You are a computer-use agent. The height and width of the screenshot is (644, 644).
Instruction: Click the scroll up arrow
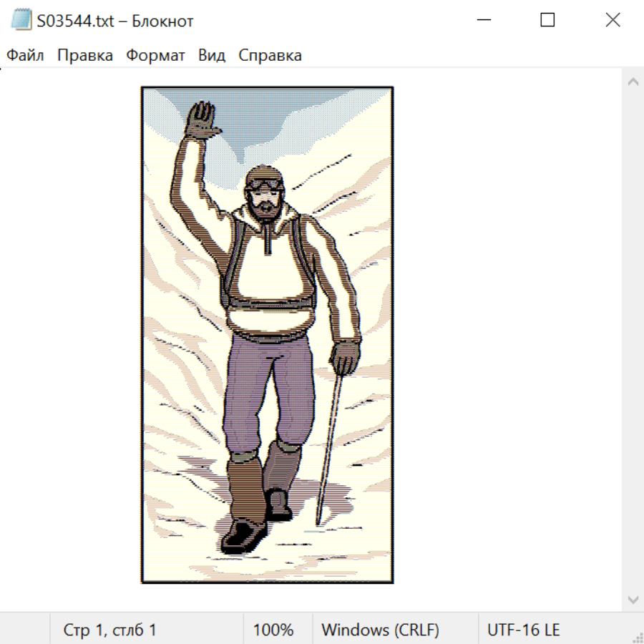[633, 82]
